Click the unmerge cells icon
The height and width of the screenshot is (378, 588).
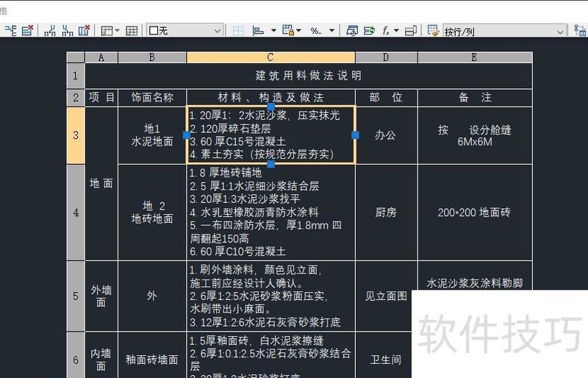pyautogui.click(x=132, y=31)
